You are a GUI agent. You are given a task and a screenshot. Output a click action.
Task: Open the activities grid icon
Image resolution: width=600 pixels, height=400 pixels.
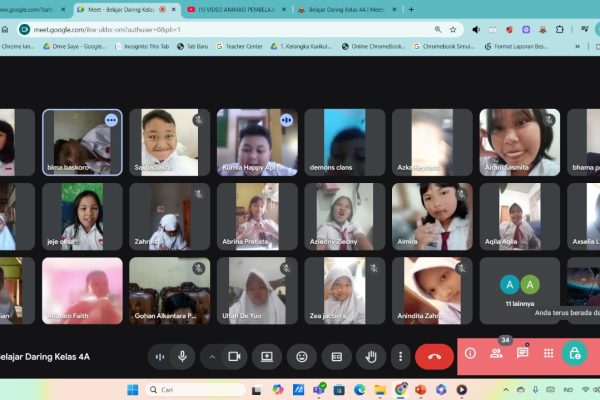(x=548, y=353)
